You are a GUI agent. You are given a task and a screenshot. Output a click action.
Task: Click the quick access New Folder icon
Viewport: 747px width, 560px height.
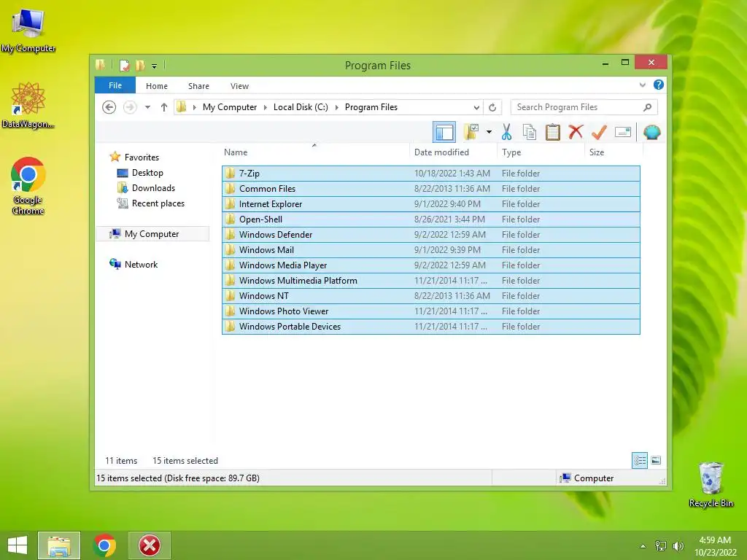point(140,65)
